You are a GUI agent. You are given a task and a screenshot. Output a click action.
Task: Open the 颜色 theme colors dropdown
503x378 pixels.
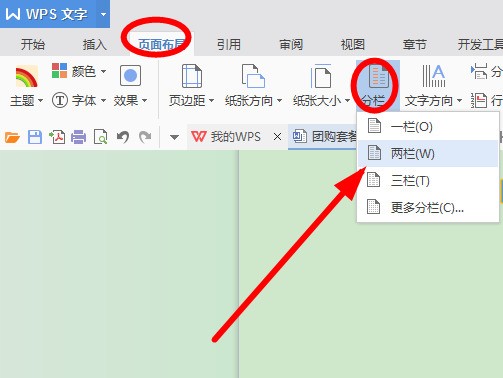(103, 71)
